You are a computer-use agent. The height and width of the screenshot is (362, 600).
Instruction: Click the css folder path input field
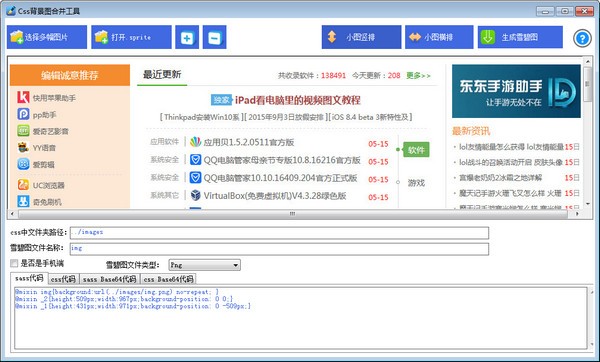click(x=279, y=232)
